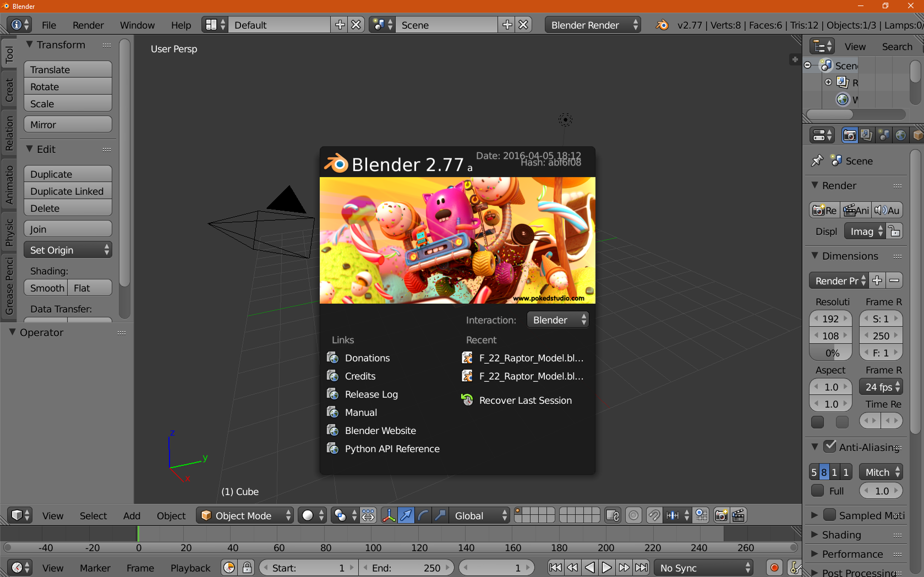Enable the scale manipulator icon
The width and height of the screenshot is (924, 577).
440,515
